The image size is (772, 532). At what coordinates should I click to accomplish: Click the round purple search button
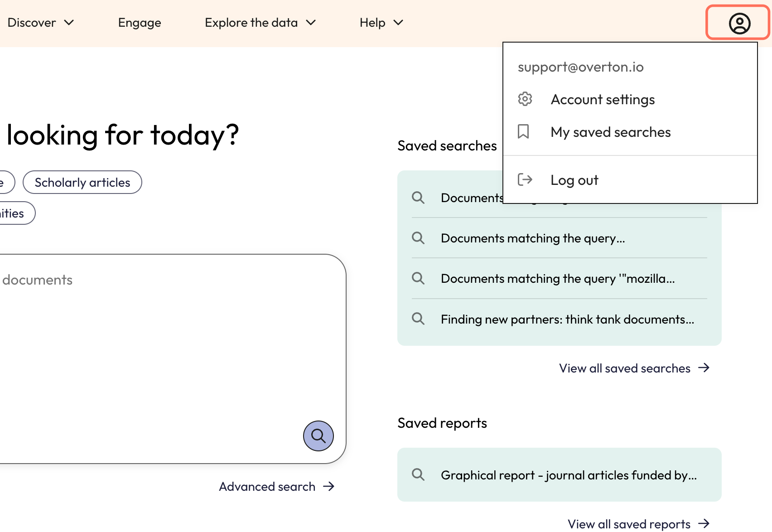[318, 436]
